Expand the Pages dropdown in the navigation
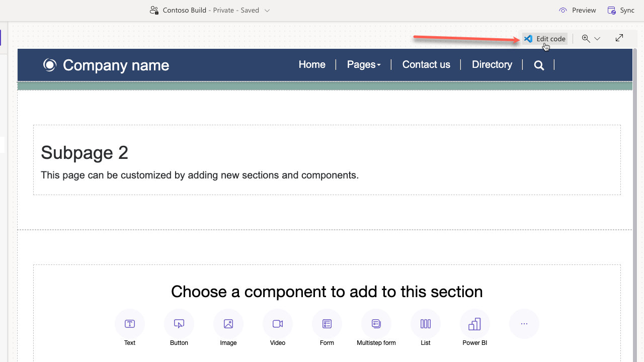The image size is (644, 362). pos(364,64)
